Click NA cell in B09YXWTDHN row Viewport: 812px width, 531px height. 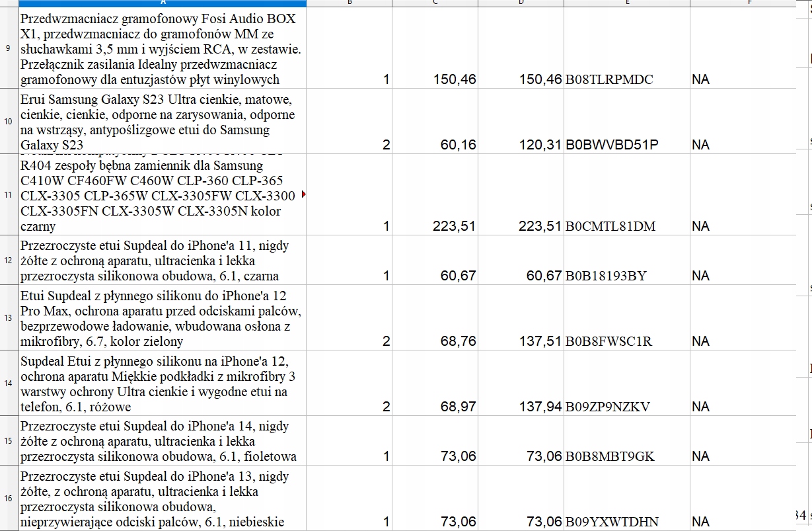[x=743, y=498]
